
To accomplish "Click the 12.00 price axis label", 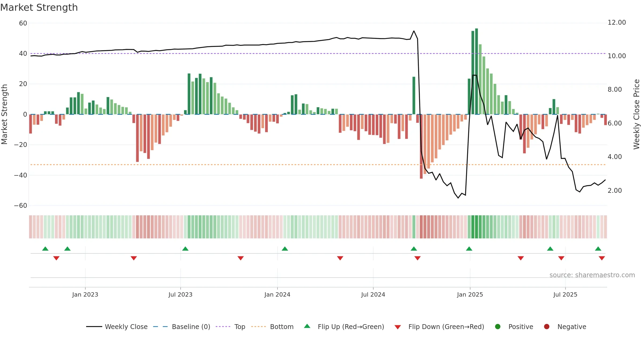I will click(617, 23).
